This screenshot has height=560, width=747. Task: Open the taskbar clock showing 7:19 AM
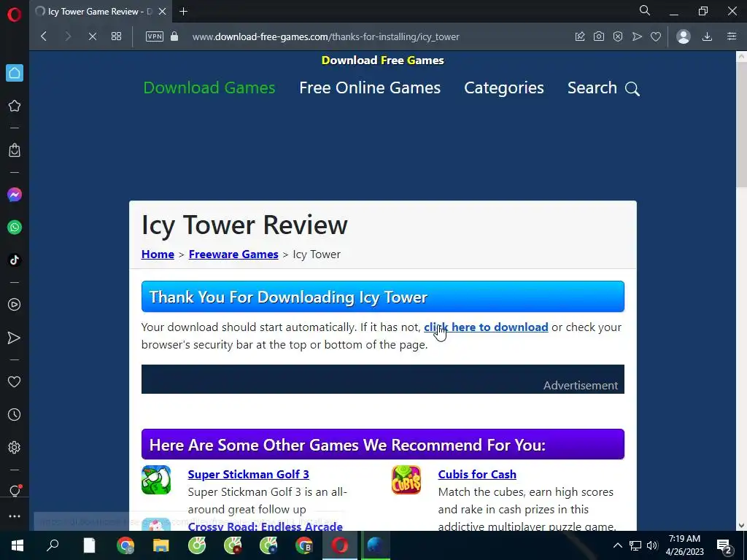tap(684, 545)
